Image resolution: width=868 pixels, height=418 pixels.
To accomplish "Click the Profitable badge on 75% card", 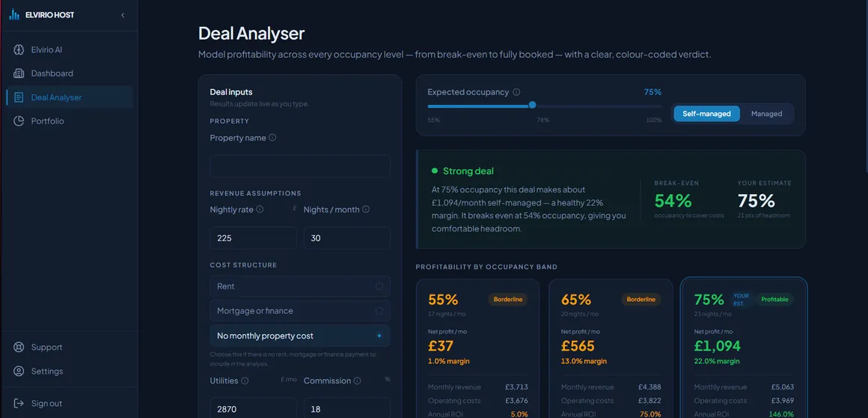I will [774, 300].
